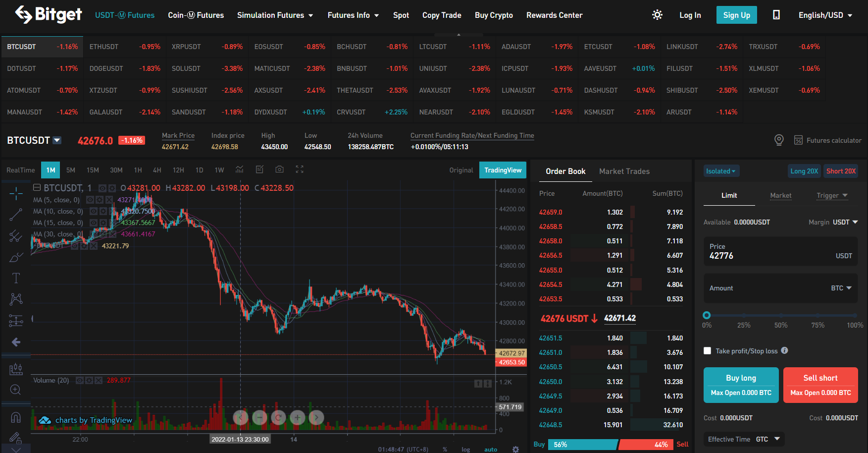Click the Bitget logo

click(49, 15)
